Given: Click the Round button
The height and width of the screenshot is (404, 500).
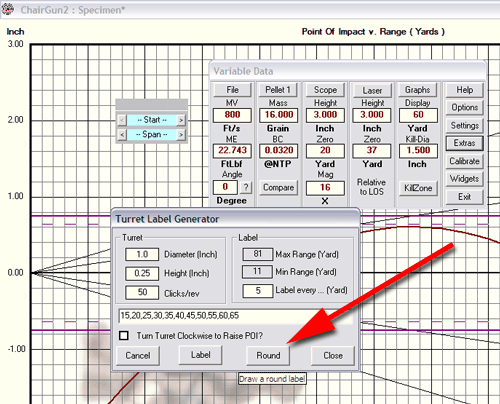Looking at the screenshot, I should pyautogui.click(x=268, y=356).
